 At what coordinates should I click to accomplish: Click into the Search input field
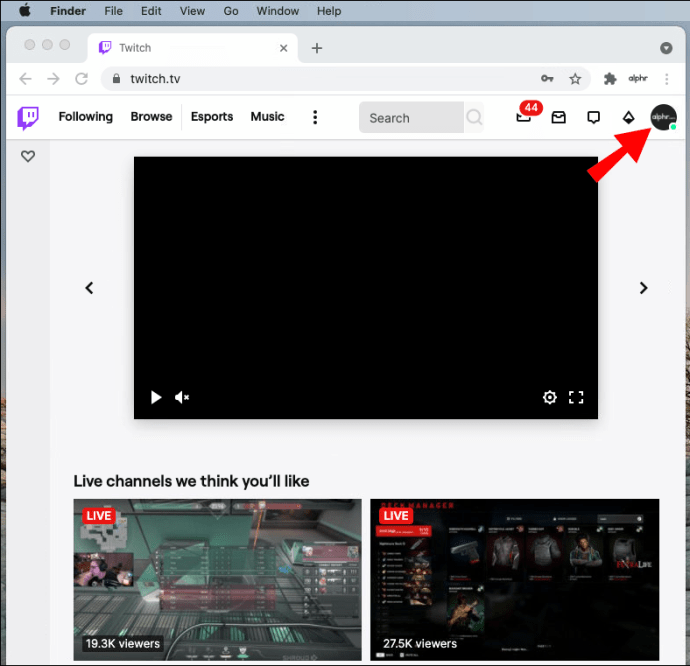tap(411, 117)
